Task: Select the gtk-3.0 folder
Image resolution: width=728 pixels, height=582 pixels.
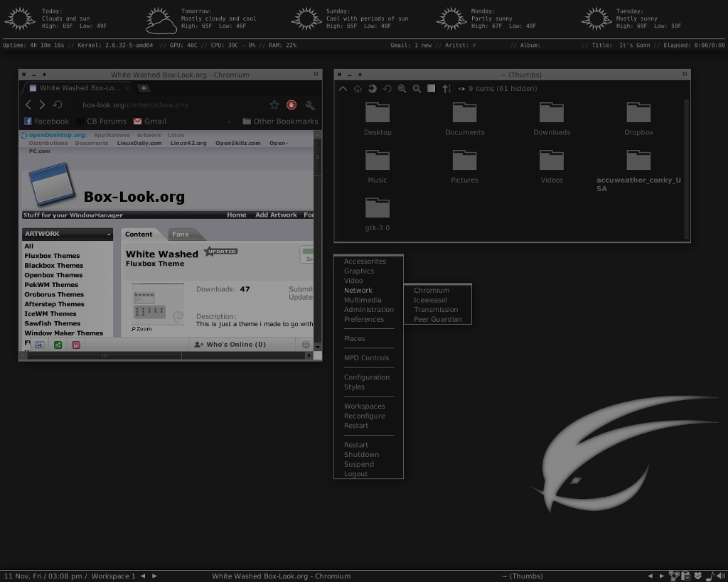Action: click(378, 215)
